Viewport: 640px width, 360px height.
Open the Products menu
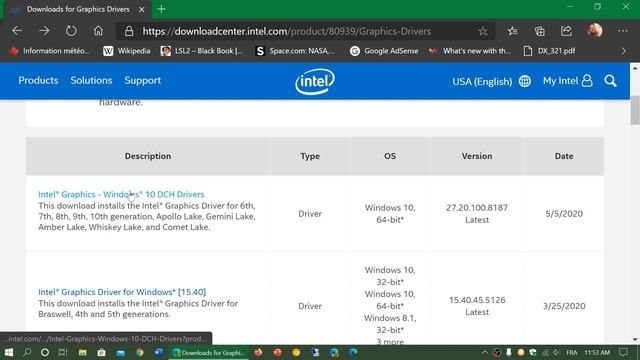[x=38, y=80]
